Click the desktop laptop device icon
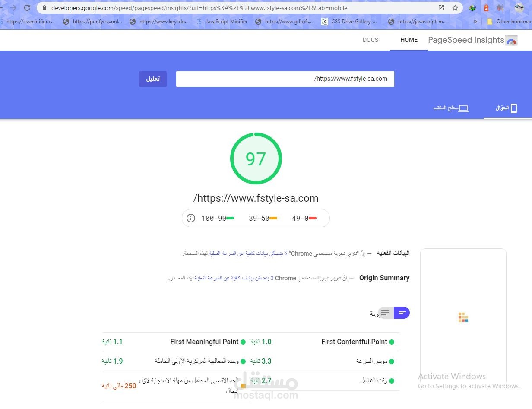The width and height of the screenshot is (532, 409). (463, 108)
